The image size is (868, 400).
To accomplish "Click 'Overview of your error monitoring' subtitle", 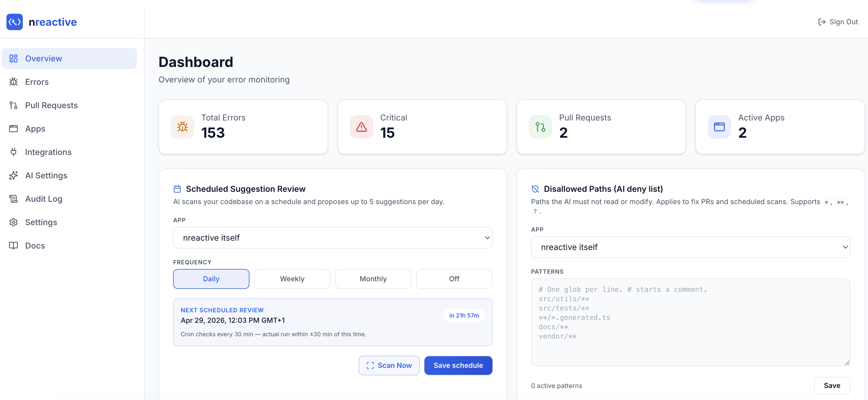I will point(224,80).
